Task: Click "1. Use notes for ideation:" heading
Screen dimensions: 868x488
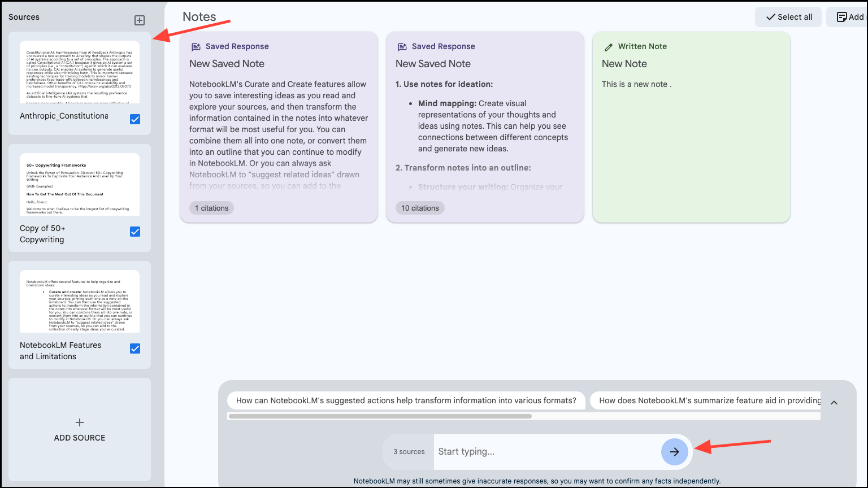Action: [x=444, y=84]
